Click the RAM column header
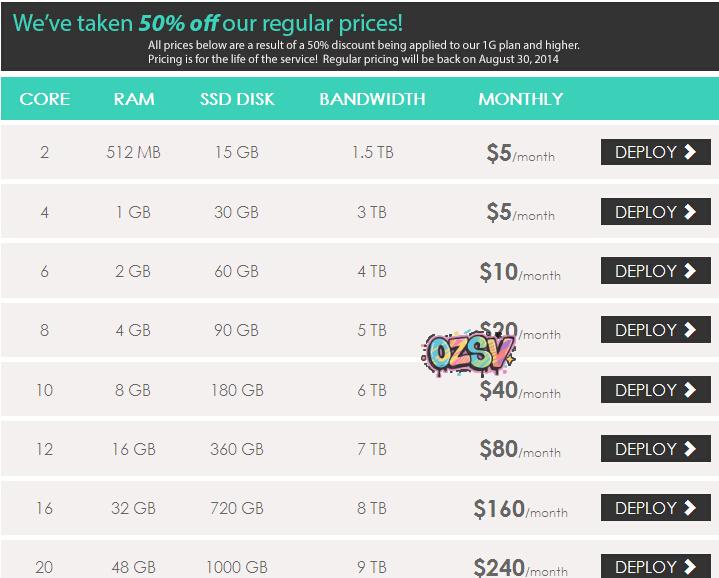This screenshot has height=578, width=719. [x=134, y=99]
